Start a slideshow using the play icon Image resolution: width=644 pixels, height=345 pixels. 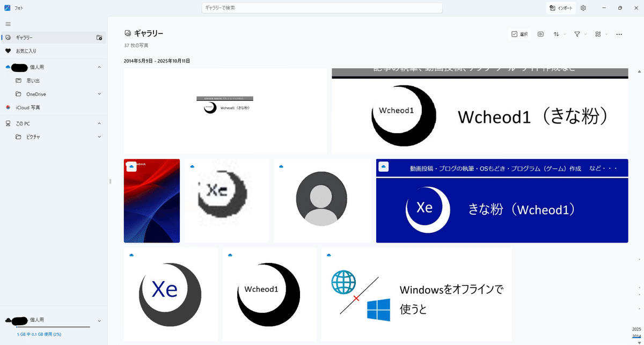(540, 34)
